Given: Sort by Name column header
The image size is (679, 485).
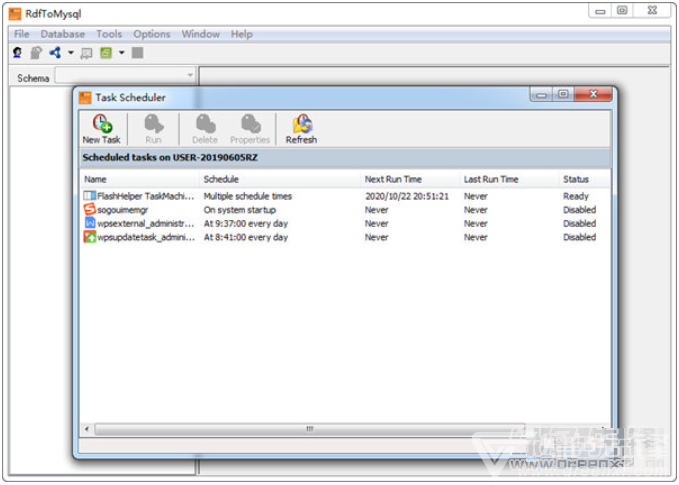Looking at the screenshot, I should pyautogui.click(x=140, y=179).
